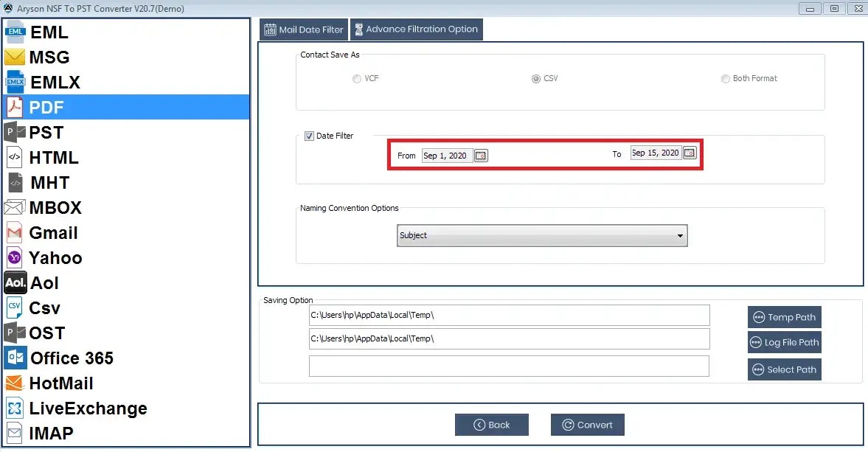The image size is (868, 452).
Task: Select the Gmail label in format list
Action: (53, 233)
